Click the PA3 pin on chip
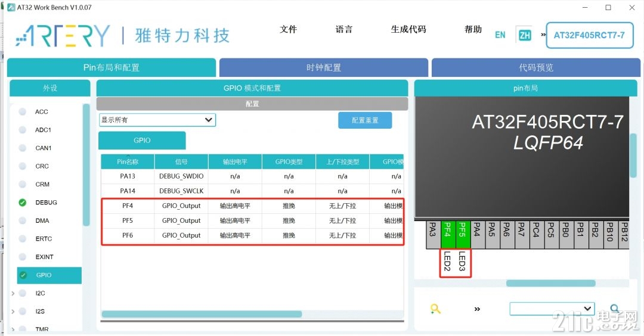Screen dimensions: 644x336 (433, 235)
